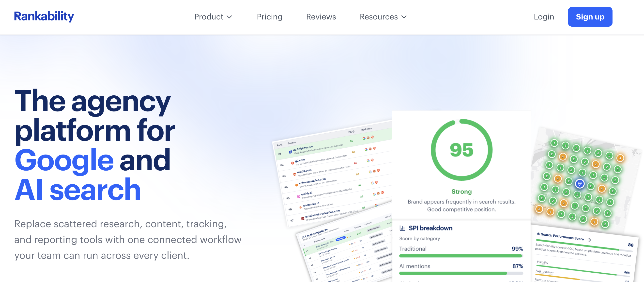
Task: Click the reddit.com favicon in rank table
Action: click(x=294, y=174)
